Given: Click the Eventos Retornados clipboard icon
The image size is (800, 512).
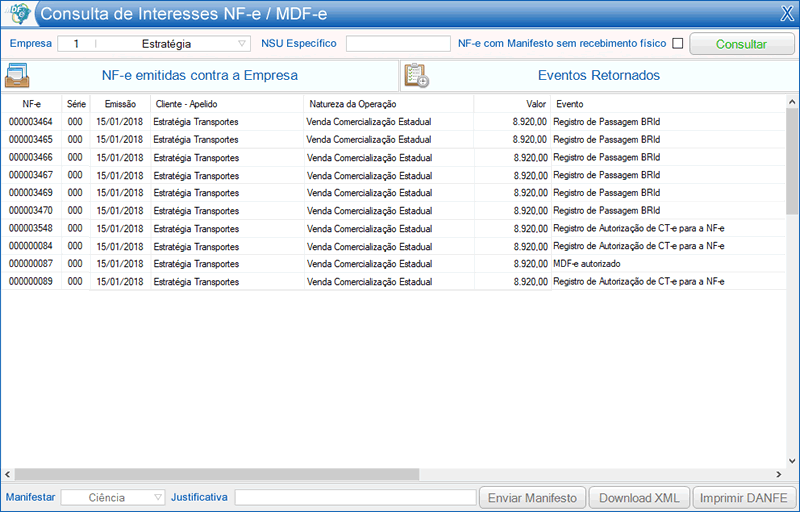Looking at the screenshot, I should point(417,75).
